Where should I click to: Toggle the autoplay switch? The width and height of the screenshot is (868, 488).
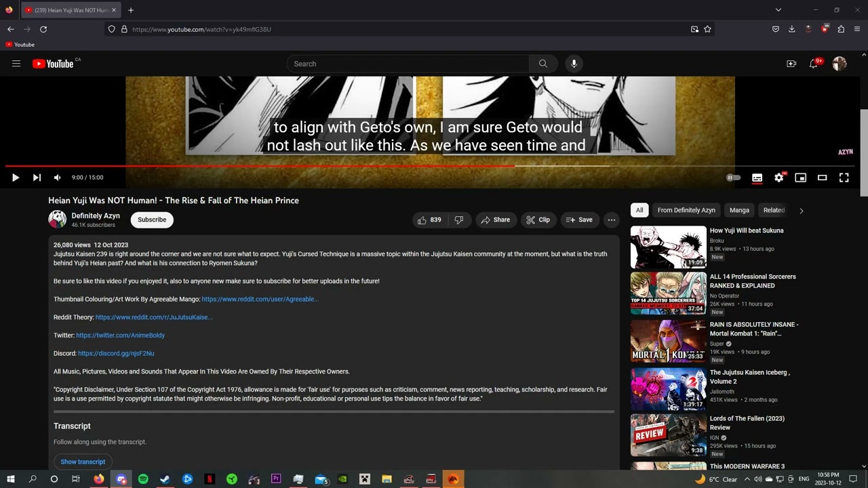pyautogui.click(x=734, y=178)
